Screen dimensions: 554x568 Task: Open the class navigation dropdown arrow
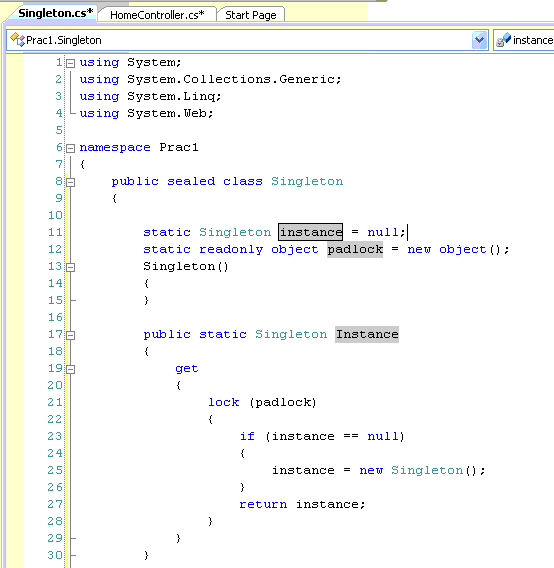[480, 40]
